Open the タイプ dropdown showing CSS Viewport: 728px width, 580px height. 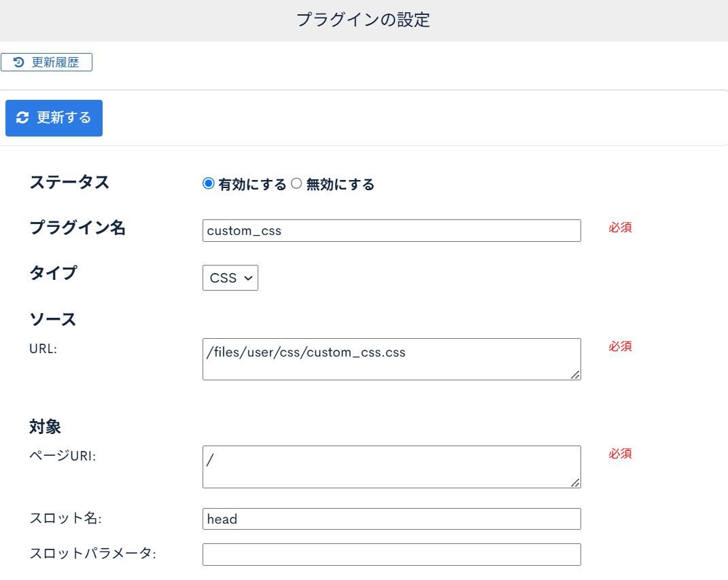230,277
